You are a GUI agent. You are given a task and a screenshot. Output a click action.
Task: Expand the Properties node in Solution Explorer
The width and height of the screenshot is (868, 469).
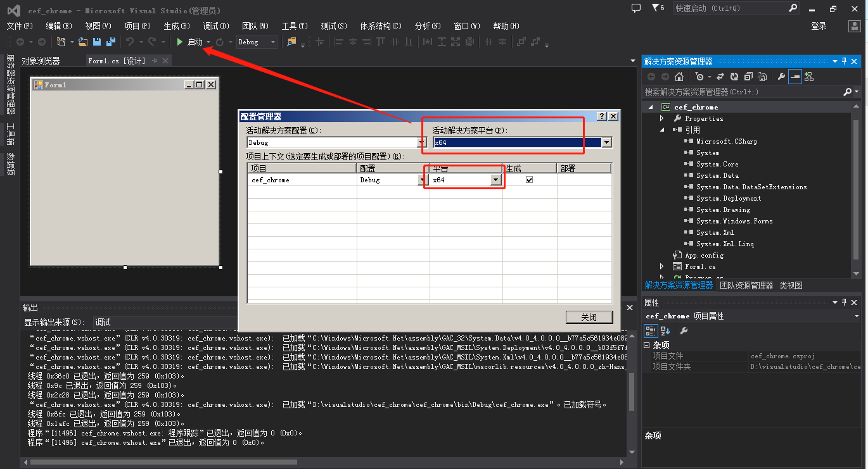tap(661, 118)
